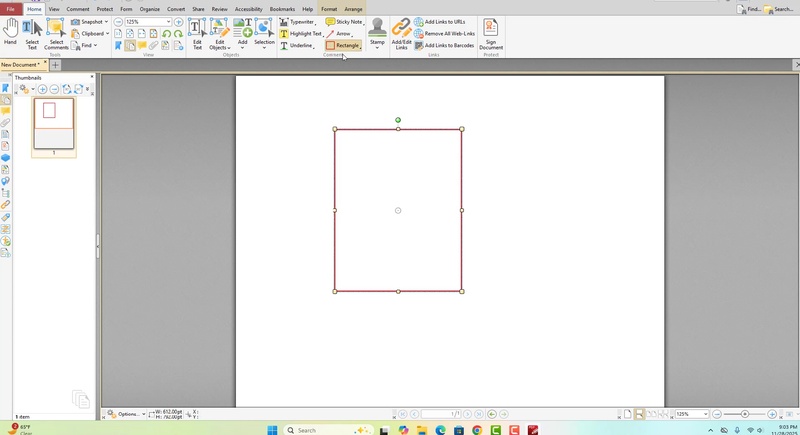The height and width of the screenshot is (435, 800).
Task: Select continuous page layout in status bar
Action: 639,414
